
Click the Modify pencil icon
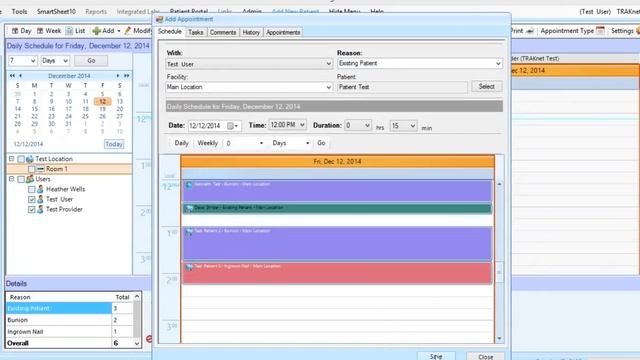click(x=128, y=31)
